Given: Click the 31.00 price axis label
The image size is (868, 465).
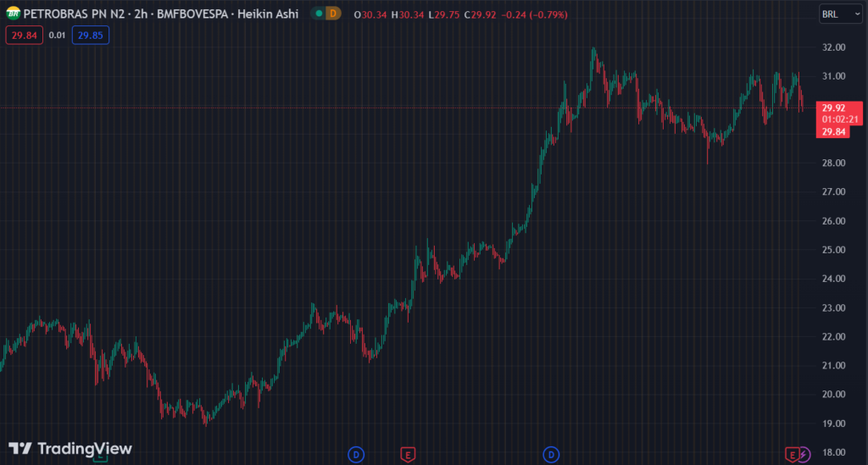Looking at the screenshot, I should pos(834,76).
